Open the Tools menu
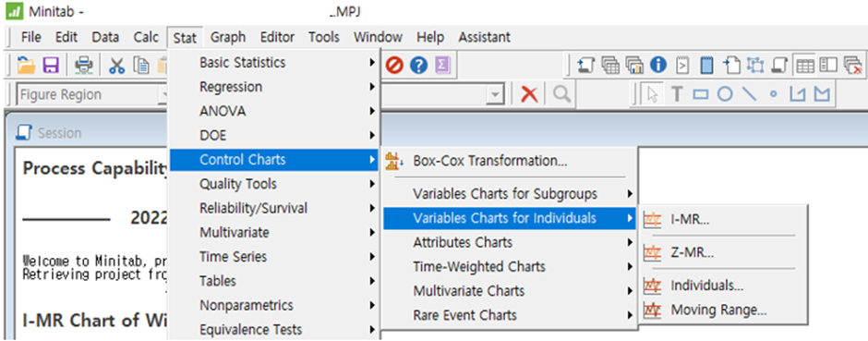The height and width of the screenshot is (341, 868). (x=324, y=38)
